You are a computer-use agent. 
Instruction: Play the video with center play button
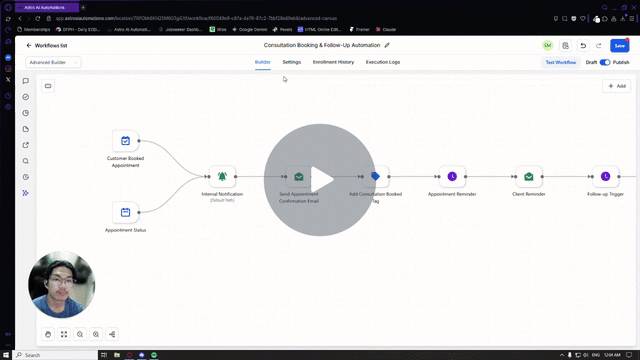click(320, 180)
